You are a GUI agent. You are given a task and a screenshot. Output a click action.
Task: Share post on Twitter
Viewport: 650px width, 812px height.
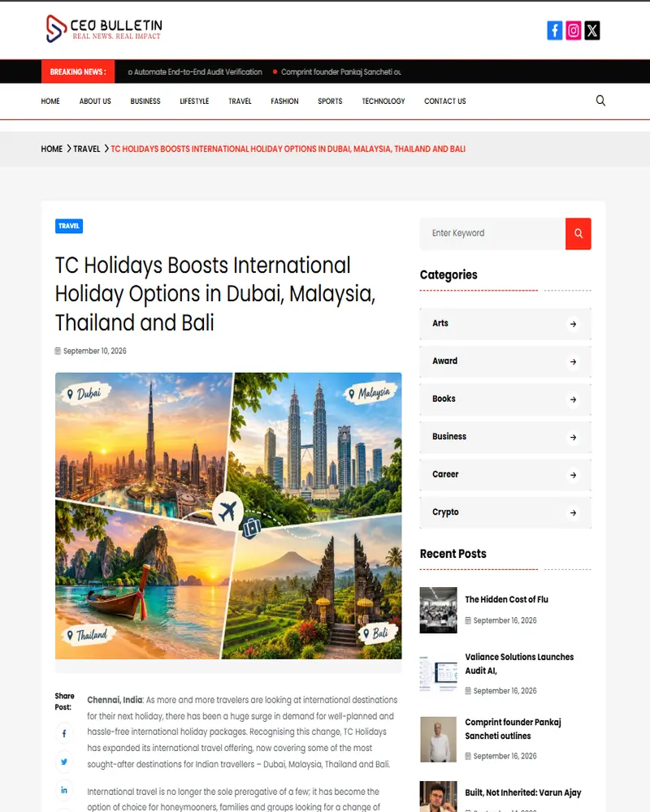click(x=63, y=762)
